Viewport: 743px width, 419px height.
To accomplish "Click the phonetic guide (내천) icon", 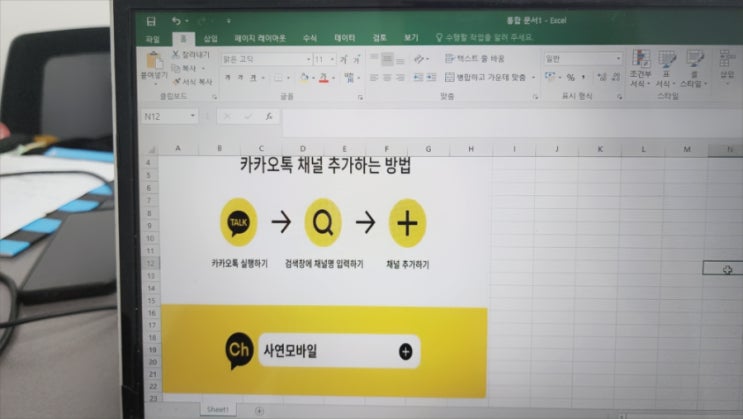I will click(x=349, y=77).
